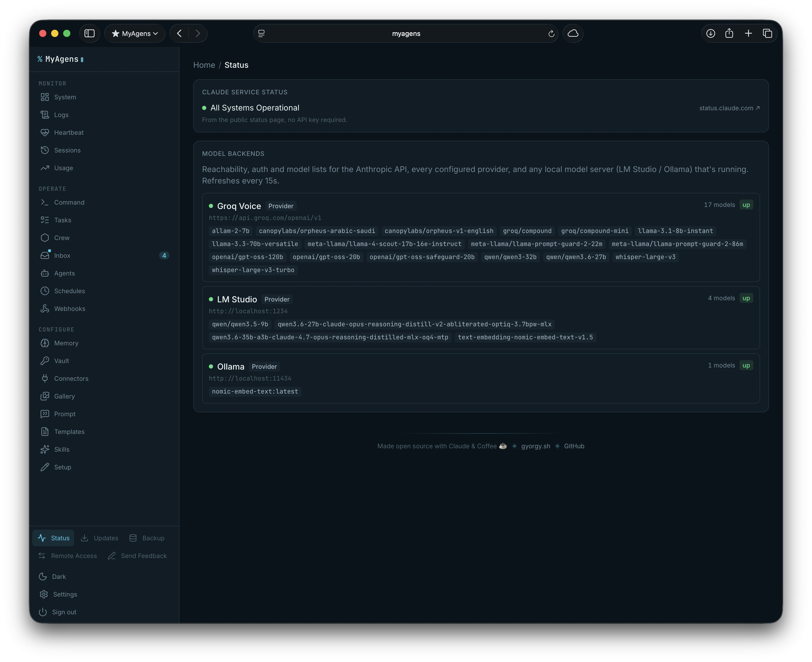This screenshot has width=812, height=662.
Task: Open the Skills page
Action: 54,450
